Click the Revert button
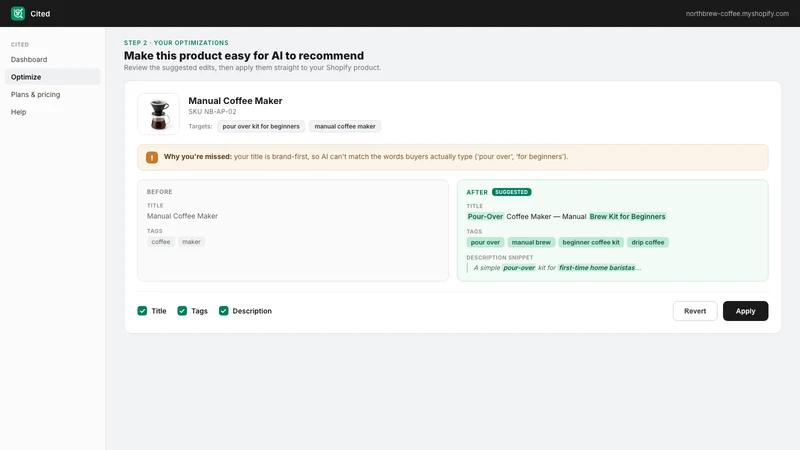This screenshot has height=450, width=800. [x=695, y=311]
